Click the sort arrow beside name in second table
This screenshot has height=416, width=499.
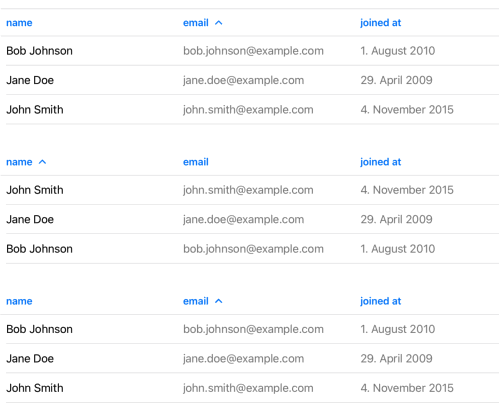coord(42,162)
